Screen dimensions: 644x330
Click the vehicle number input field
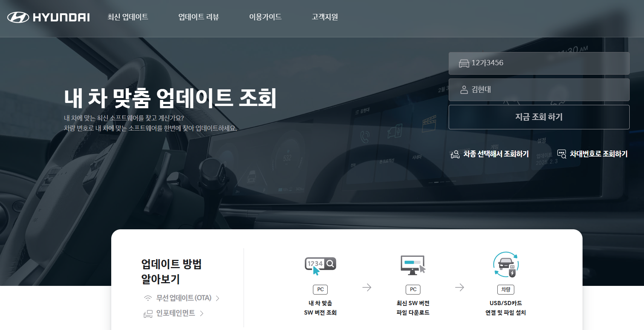[x=539, y=63]
